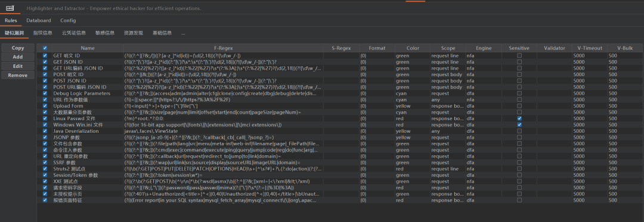Click the Format column header
Viewport: 644px width, 222px height.
(x=377, y=48)
